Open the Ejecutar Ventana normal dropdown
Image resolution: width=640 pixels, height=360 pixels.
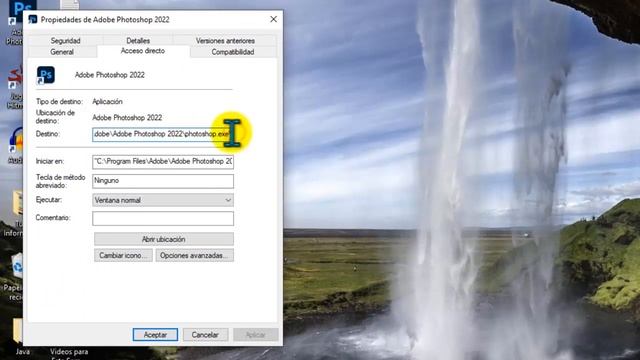click(162, 200)
